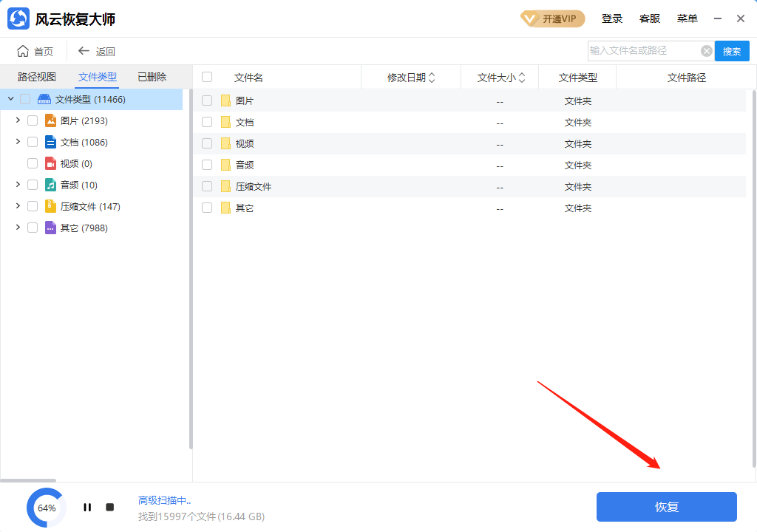The height and width of the screenshot is (532, 757).
Task: Check the 文档 checkbox in tree
Action: tap(33, 142)
